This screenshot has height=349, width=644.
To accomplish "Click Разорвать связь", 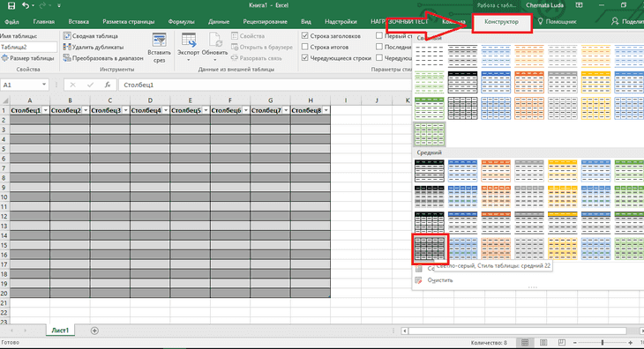I will point(257,58).
